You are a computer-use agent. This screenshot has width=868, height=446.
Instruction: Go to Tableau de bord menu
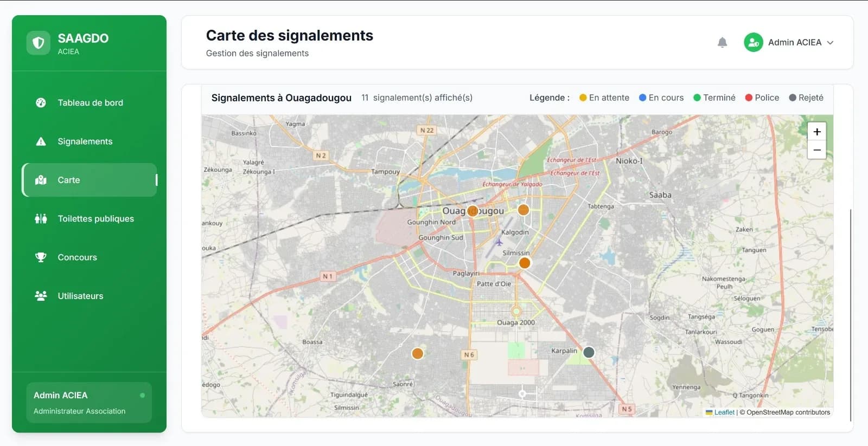pos(90,102)
